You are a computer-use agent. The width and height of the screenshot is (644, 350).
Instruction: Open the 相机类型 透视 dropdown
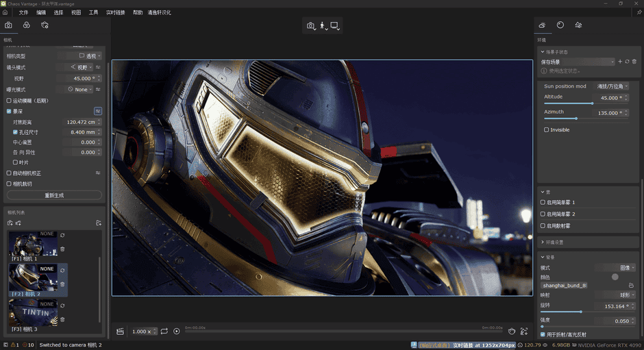coord(79,56)
